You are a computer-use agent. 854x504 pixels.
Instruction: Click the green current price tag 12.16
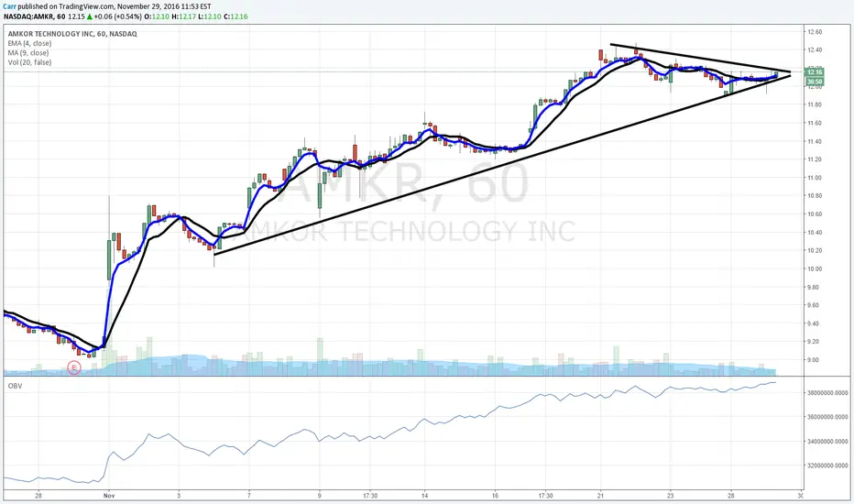(815, 71)
